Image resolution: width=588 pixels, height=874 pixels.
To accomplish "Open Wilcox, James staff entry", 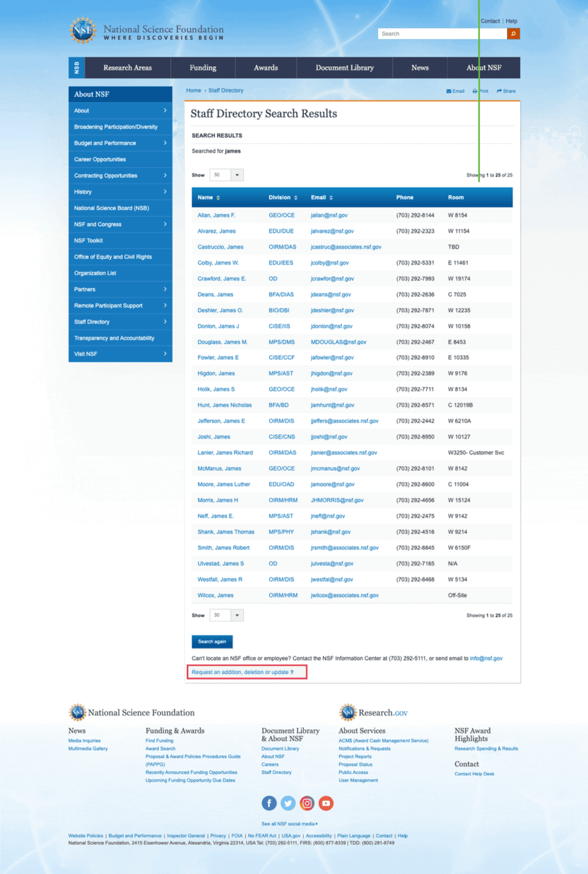I will [215, 595].
